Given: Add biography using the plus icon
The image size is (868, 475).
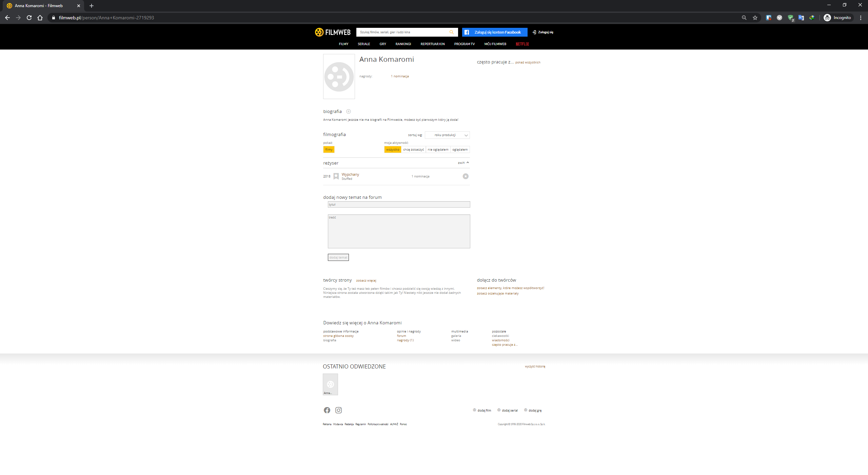Looking at the screenshot, I should point(348,112).
